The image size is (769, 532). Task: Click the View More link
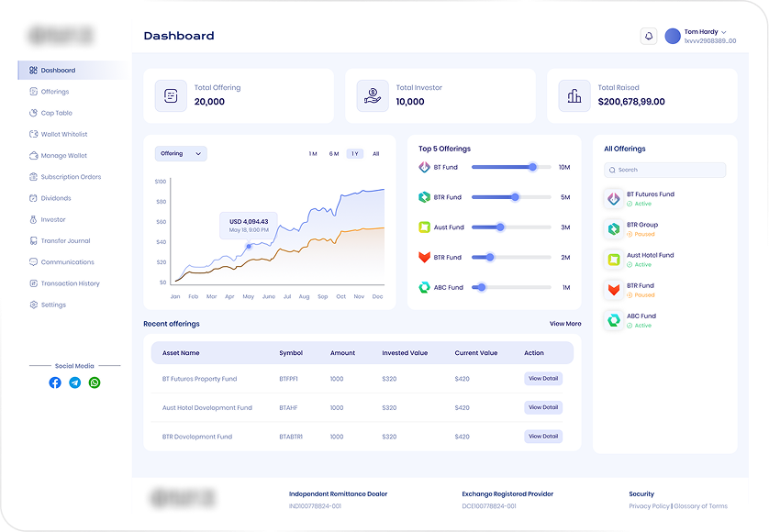[565, 324]
